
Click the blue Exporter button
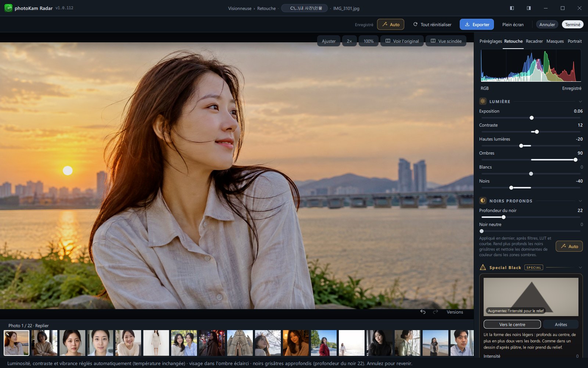tap(477, 24)
